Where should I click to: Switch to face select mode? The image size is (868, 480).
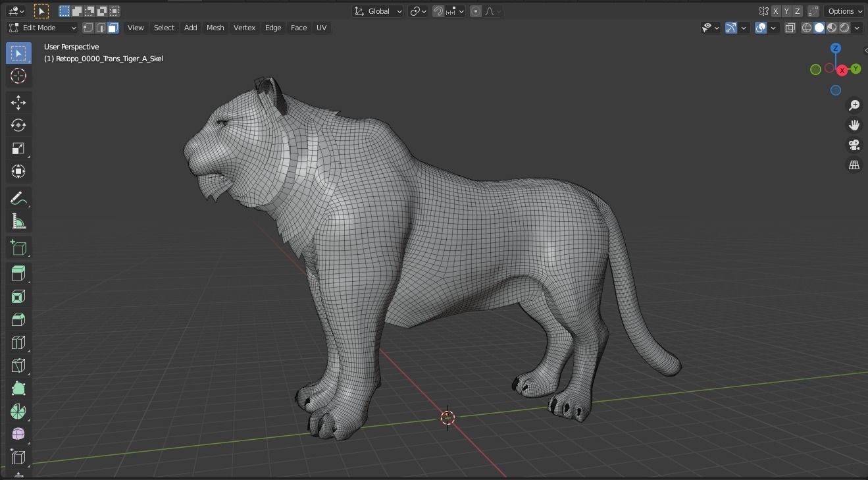tap(113, 28)
